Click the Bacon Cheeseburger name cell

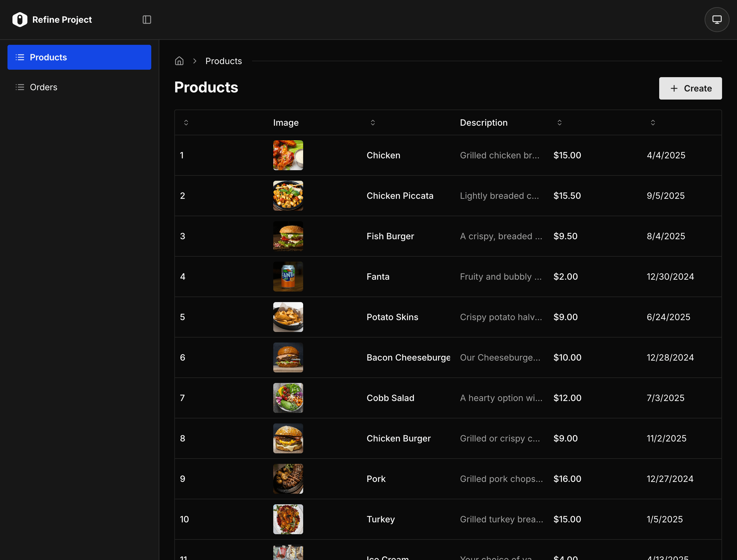408,358
